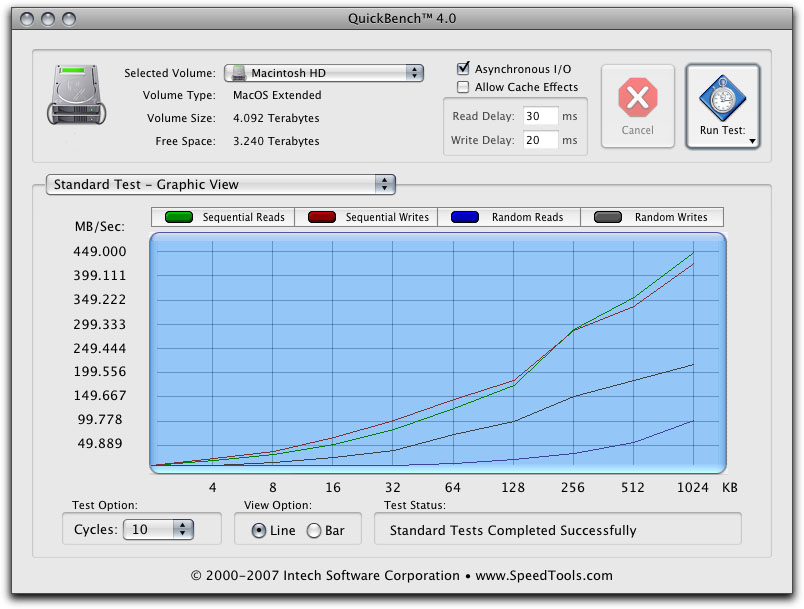Click the Run Test stopwatch icon
Viewport: 804px width, 609px height.
[x=722, y=98]
